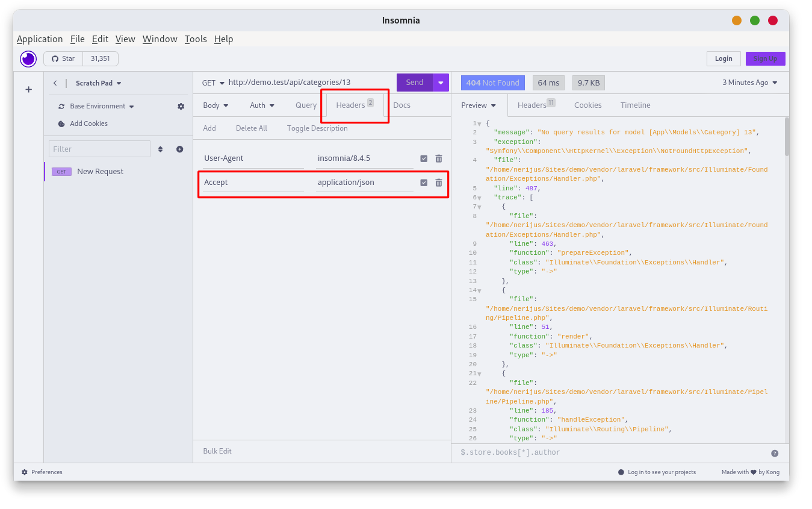Screen dimensions: 812x509
Task: Click the response pane vertical scrollbar
Action: pos(787,137)
